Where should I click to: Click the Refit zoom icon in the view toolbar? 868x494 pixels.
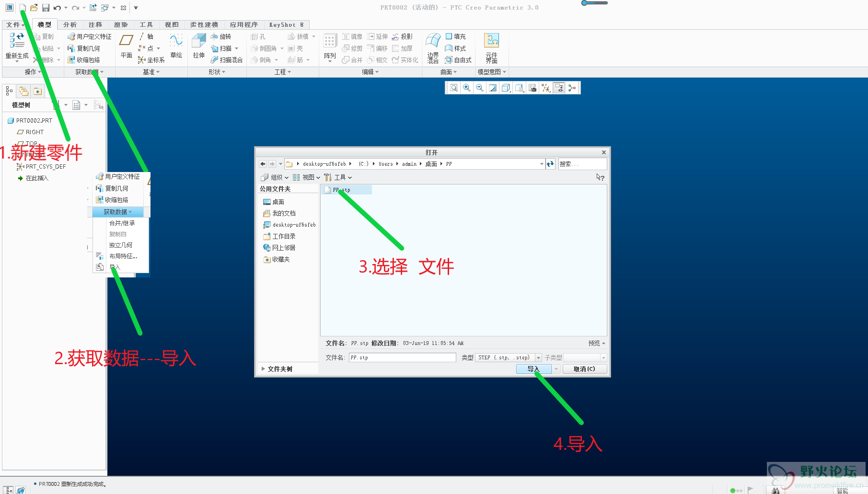click(453, 88)
